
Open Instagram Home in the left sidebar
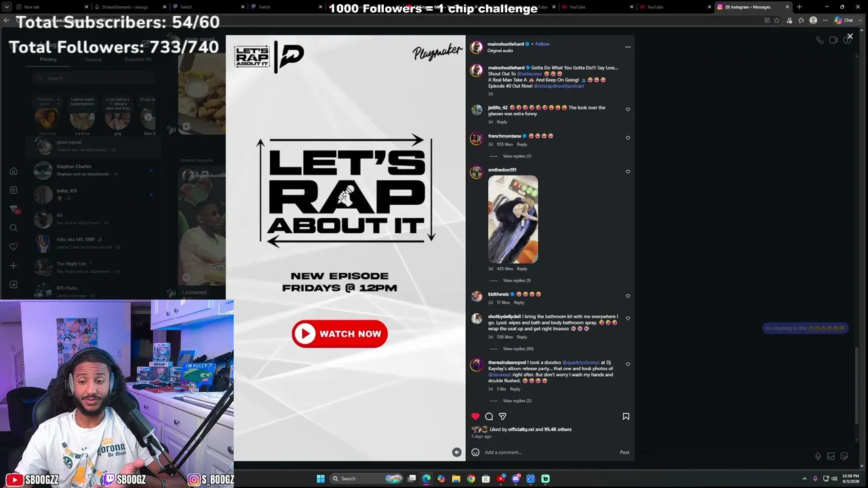(14, 171)
